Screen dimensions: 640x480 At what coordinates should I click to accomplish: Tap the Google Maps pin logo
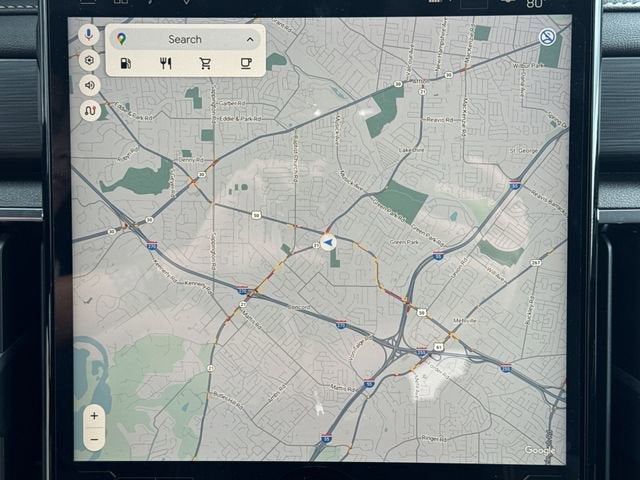coord(121,39)
